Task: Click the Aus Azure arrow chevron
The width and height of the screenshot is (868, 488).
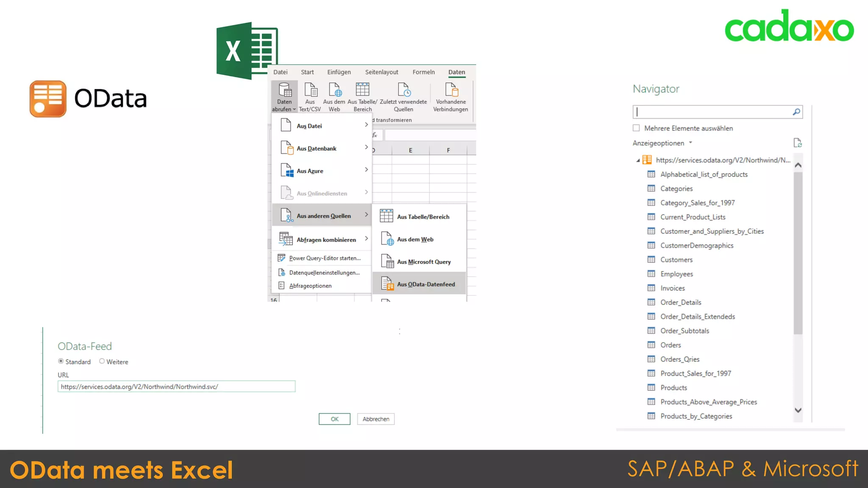Action: [x=366, y=170]
